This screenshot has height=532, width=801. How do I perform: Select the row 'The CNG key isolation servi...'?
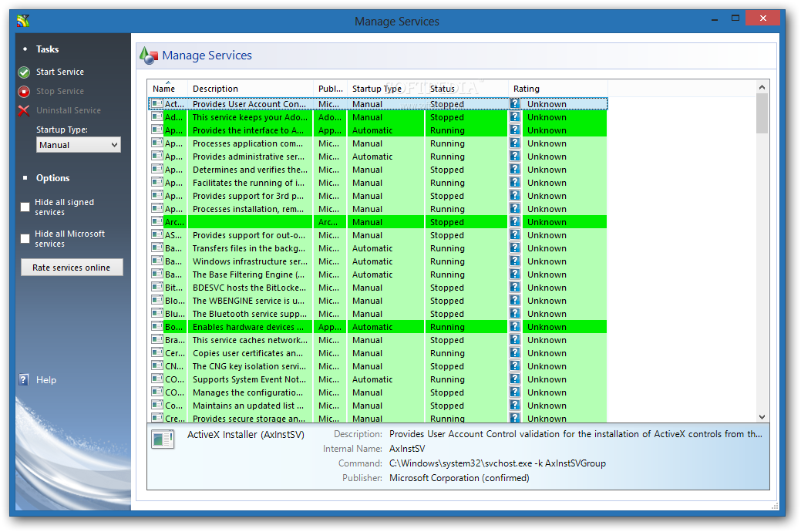(x=378, y=366)
